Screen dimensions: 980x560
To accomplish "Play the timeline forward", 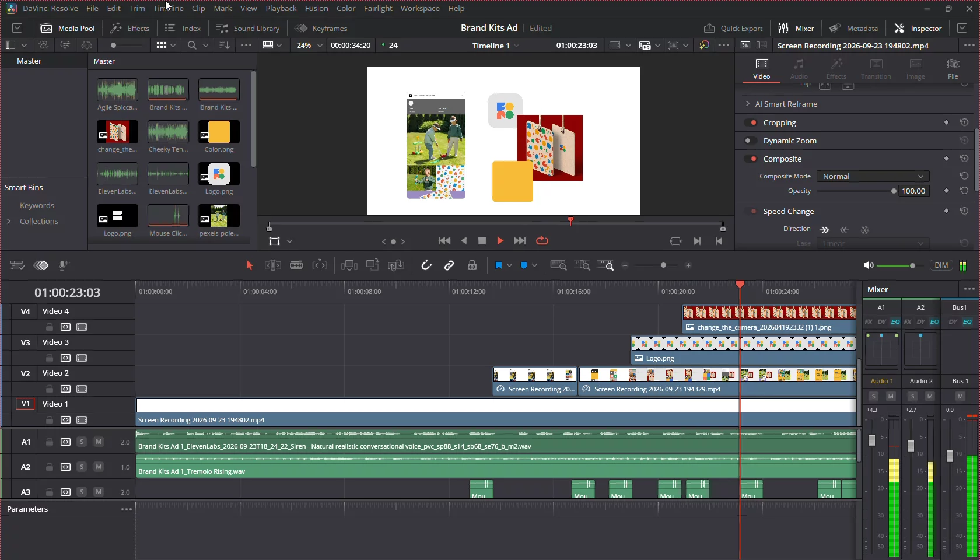I will 500,240.
